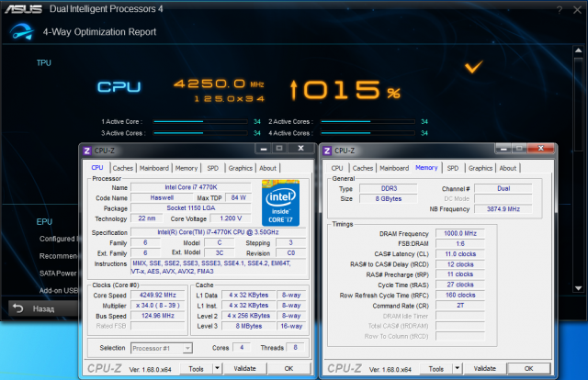Click the back arrow icon next to Назад

tap(18, 308)
